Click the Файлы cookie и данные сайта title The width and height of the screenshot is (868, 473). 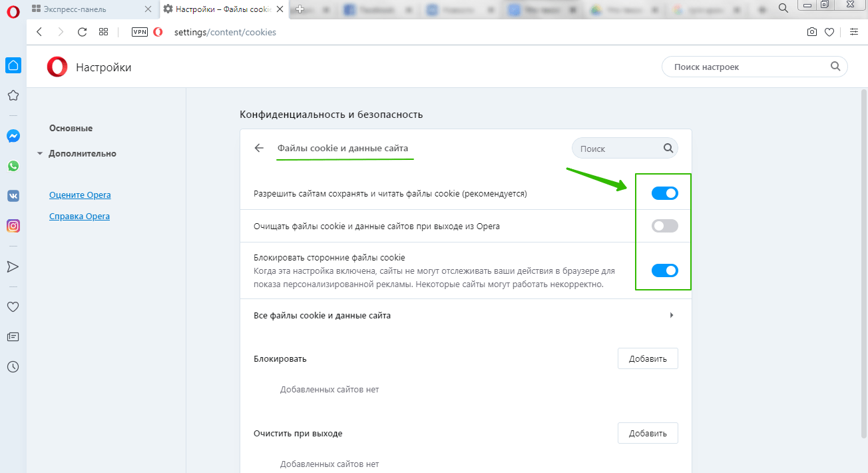point(343,148)
